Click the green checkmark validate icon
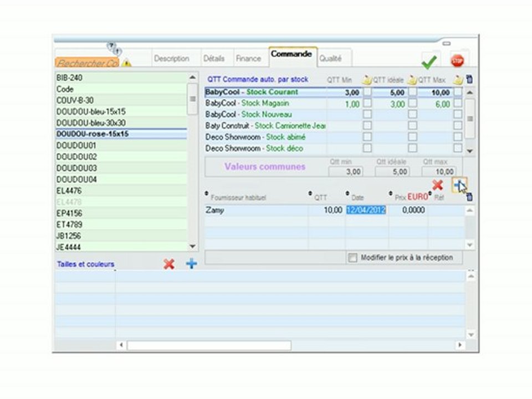The width and height of the screenshot is (532, 399). (429, 62)
